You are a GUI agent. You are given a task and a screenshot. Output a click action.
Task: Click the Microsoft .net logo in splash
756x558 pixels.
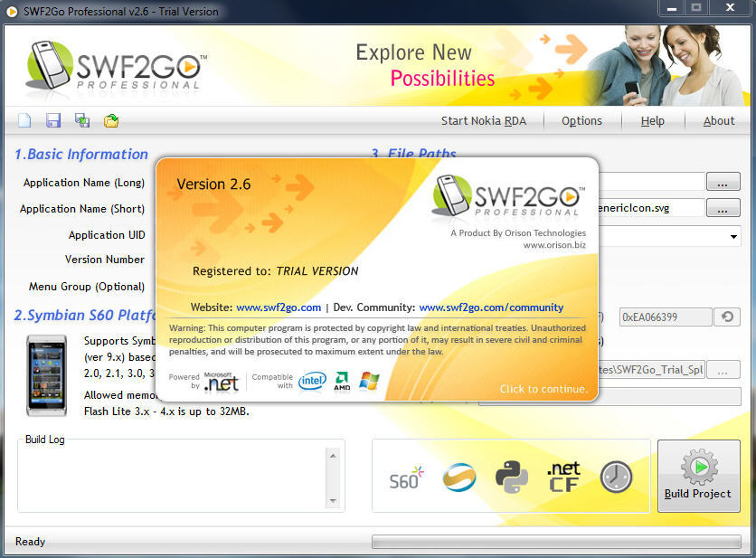pyautogui.click(x=221, y=382)
